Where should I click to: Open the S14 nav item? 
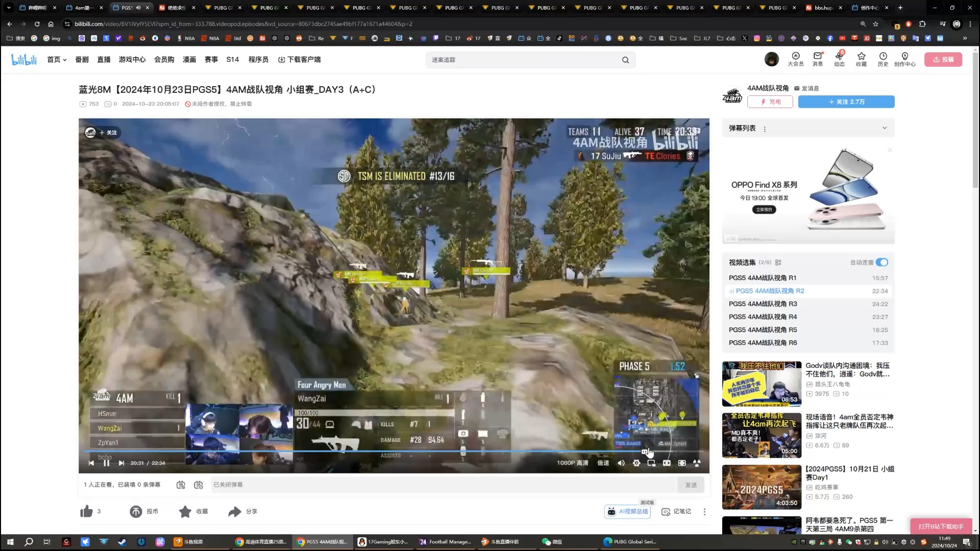pos(233,60)
